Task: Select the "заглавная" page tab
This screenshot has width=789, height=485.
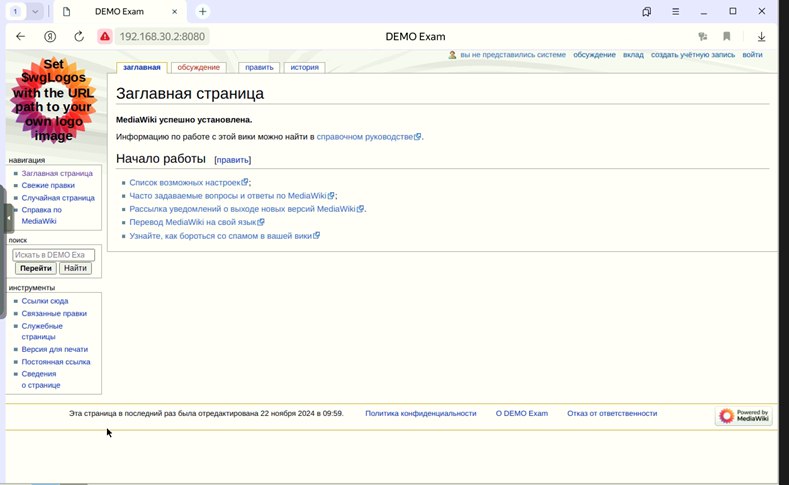Action: click(141, 67)
